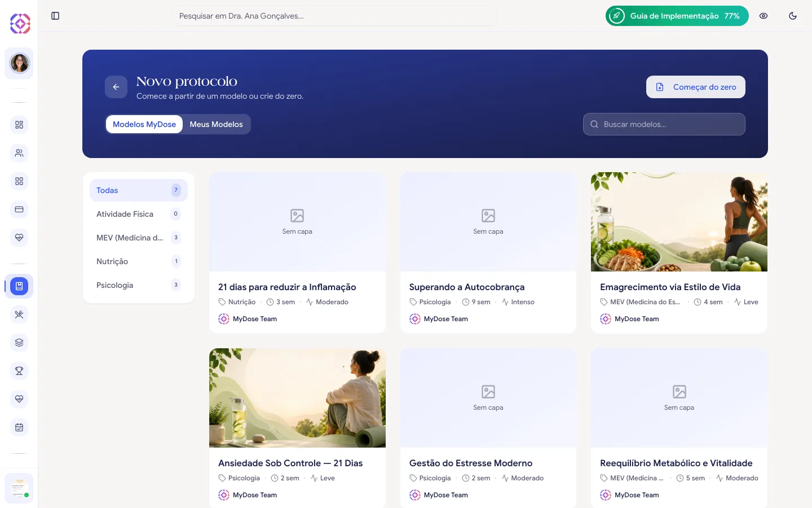The image size is (812, 508).
Task: Open the calendar sidebar icon
Action: [19, 427]
